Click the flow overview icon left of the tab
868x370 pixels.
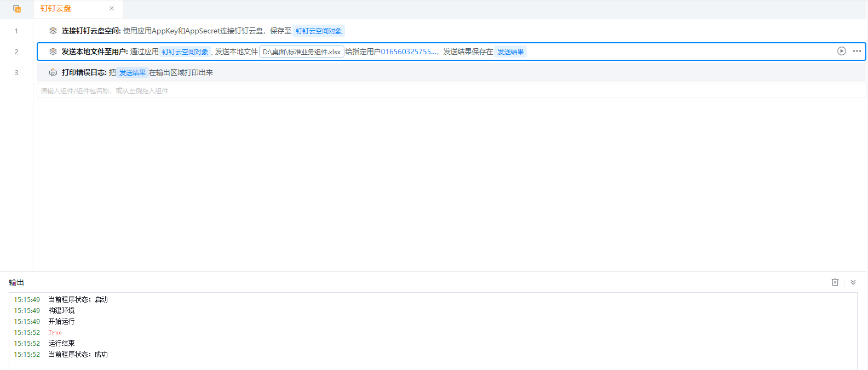click(17, 9)
